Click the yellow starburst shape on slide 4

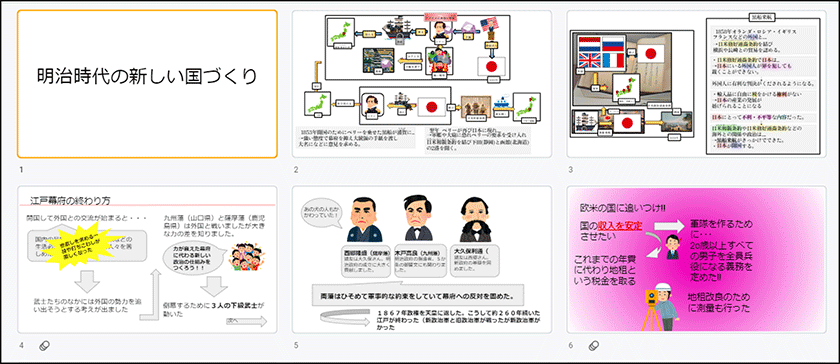[81, 247]
